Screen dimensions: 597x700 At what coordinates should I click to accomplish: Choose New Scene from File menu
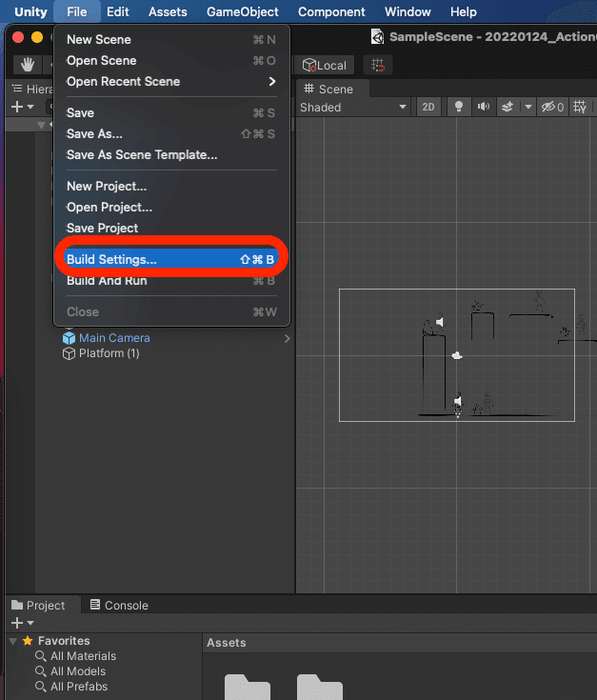(171, 40)
